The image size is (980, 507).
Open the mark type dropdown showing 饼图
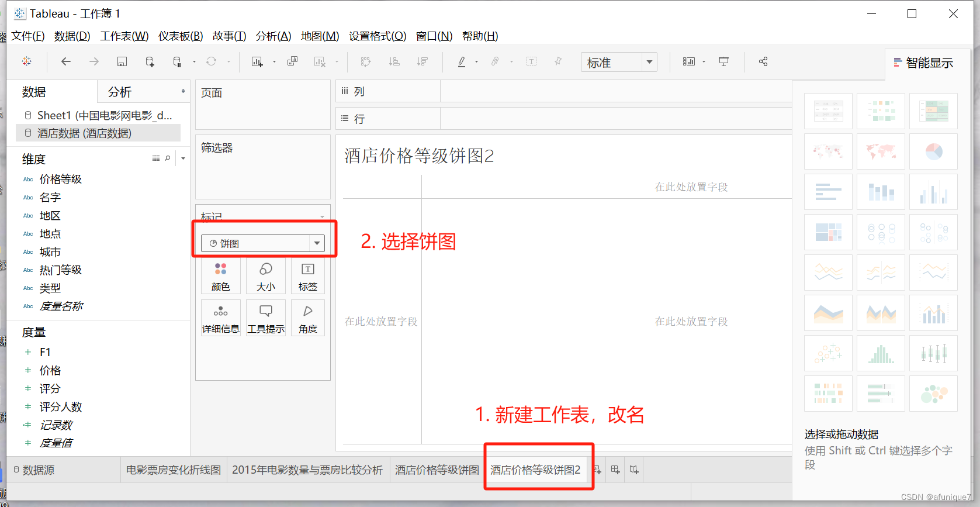tap(262, 243)
